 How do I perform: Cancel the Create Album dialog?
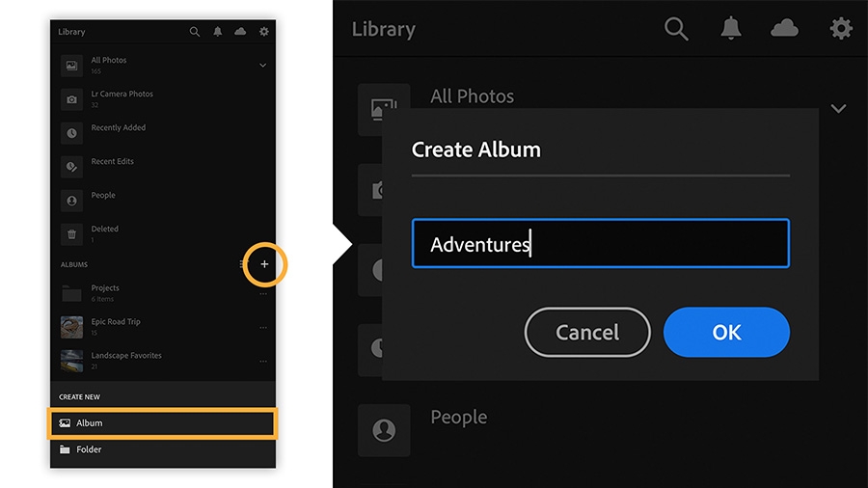click(586, 333)
